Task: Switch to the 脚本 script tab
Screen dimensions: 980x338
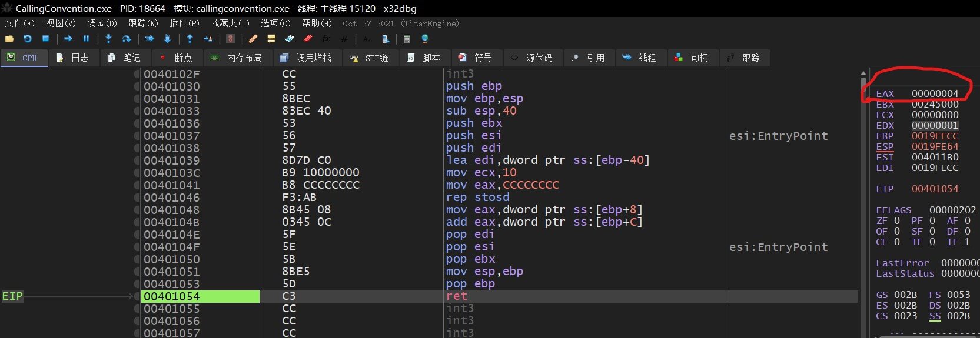Action: point(424,58)
